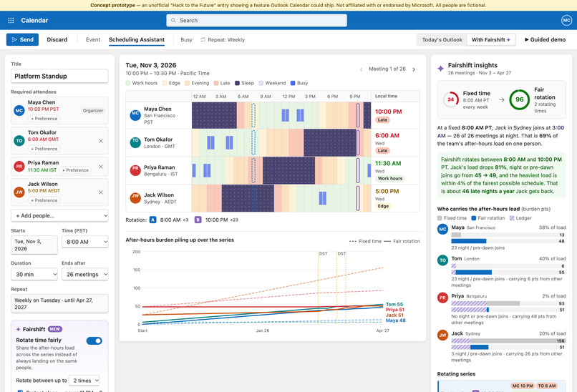The height and width of the screenshot is (392, 577).
Task: Add preference for Tom Okafor
Action: click(x=44, y=149)
